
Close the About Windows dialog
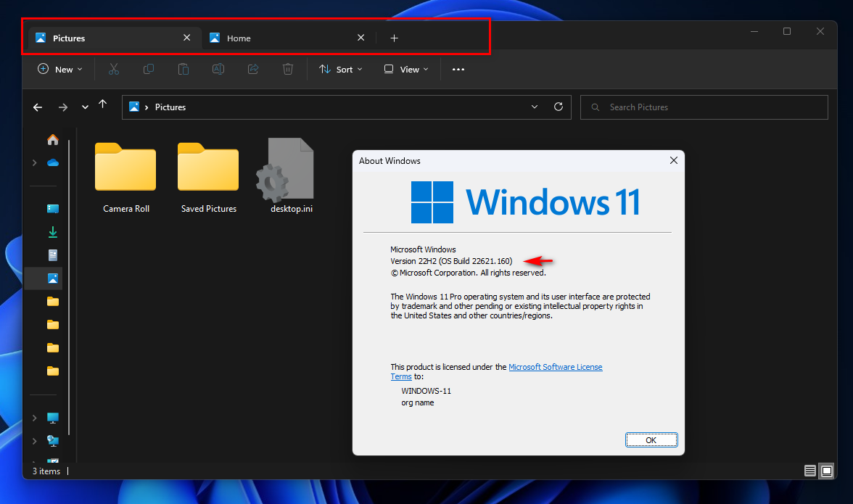(673, 160)
